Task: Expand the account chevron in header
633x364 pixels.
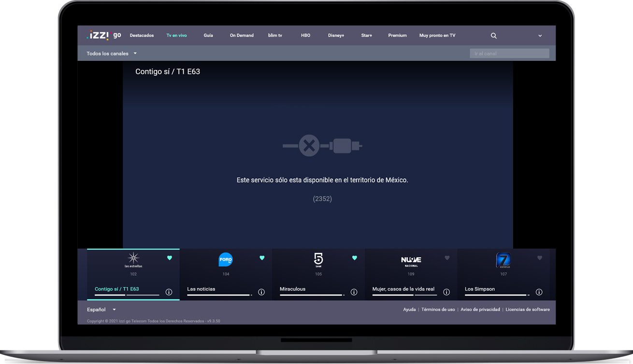Action: click(540, 36)
